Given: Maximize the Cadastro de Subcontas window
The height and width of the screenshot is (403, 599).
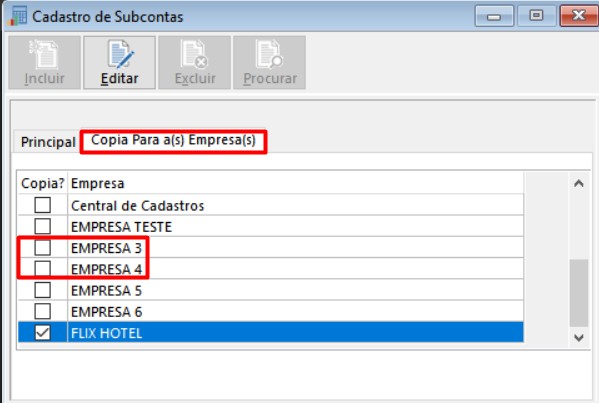Looking at the screenshot, I should pos(536,16).
